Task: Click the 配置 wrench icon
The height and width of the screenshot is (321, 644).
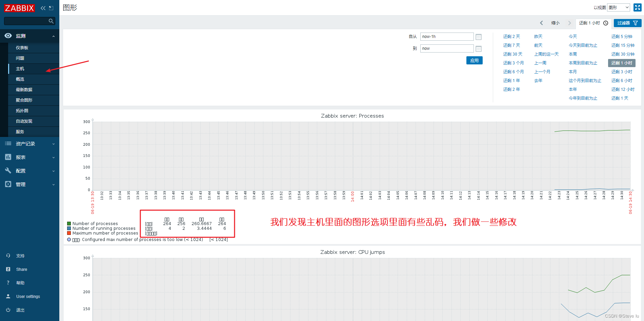Action: click(x=8, y=170)
